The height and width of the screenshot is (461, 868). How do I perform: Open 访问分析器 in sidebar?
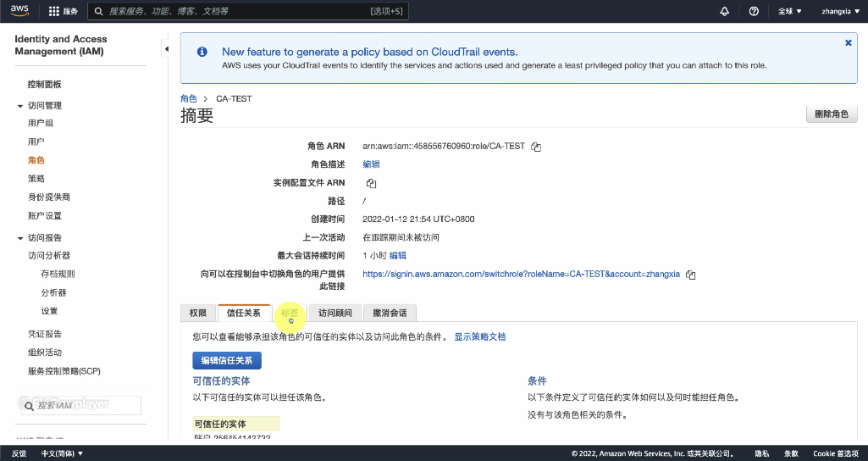[49, 255]
